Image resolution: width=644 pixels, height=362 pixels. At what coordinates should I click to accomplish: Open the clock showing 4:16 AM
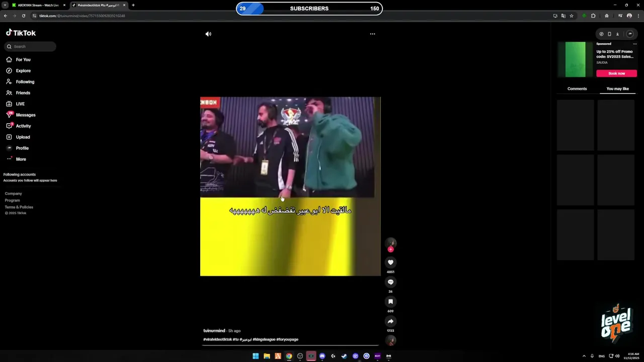(x=631, y=356)
